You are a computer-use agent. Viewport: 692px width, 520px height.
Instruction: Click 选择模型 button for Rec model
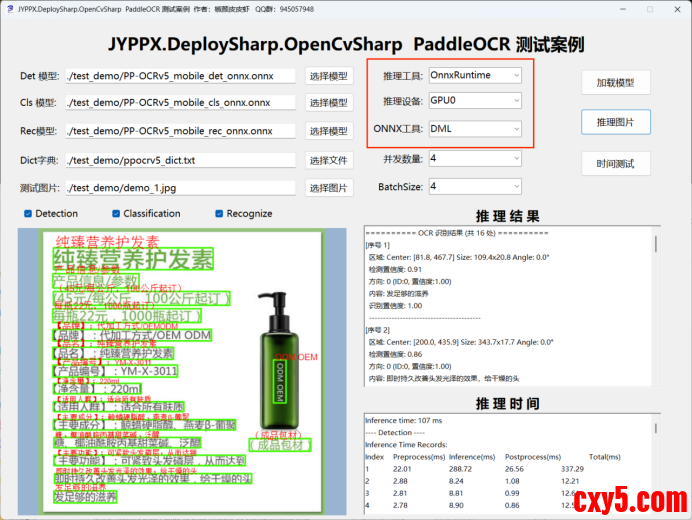pos(329,131)
